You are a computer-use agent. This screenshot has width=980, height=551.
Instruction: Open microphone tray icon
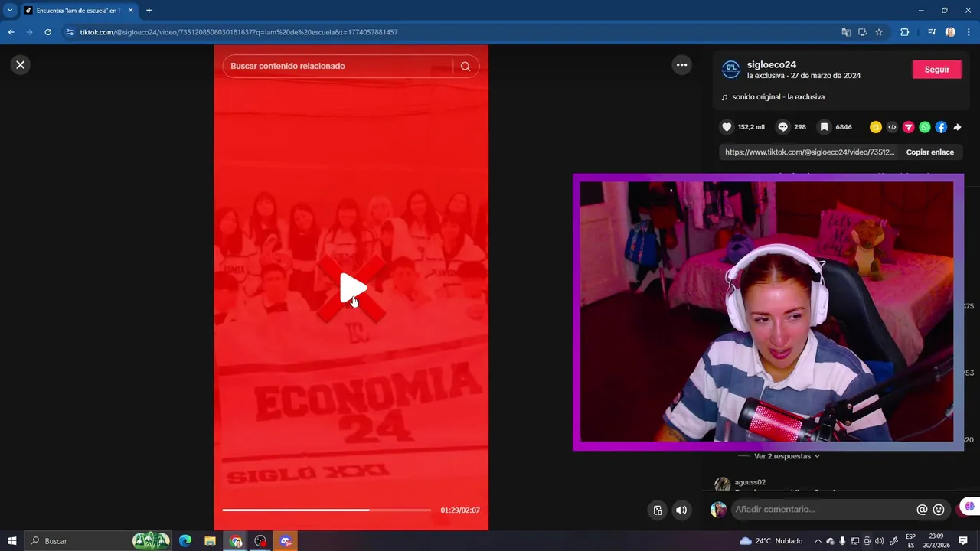click(842, 541)
